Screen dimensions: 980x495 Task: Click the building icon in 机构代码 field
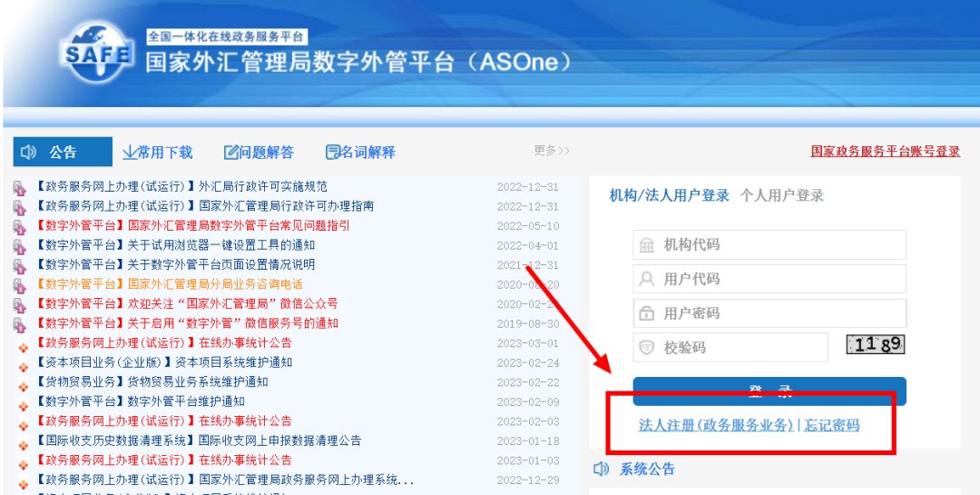646,245
